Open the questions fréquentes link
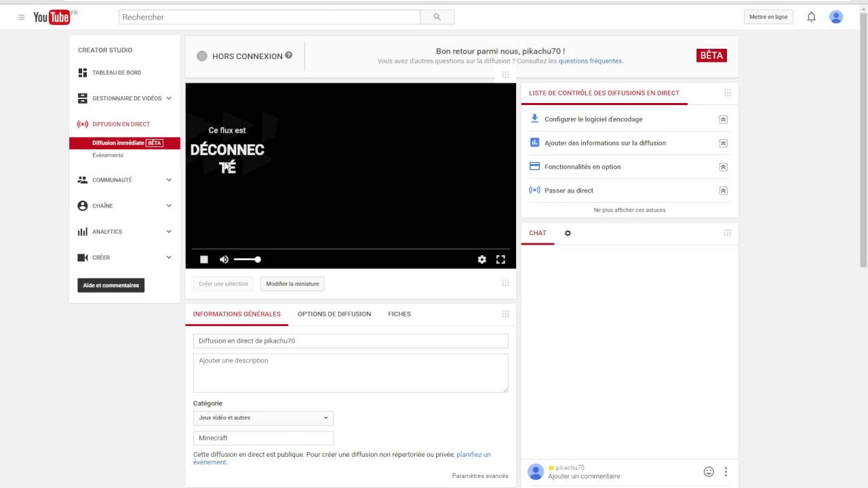This screenshot has width=868, height=488. (590, 61)
